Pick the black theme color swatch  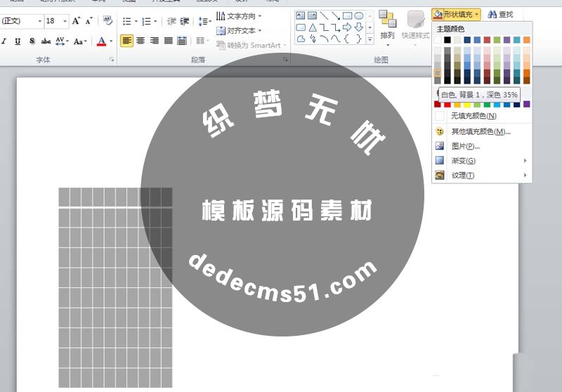447,40
